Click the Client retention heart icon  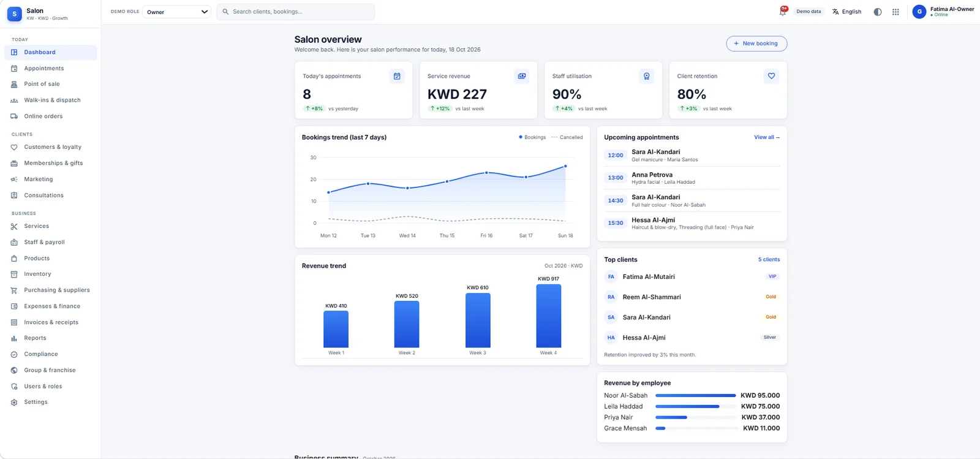772,76
